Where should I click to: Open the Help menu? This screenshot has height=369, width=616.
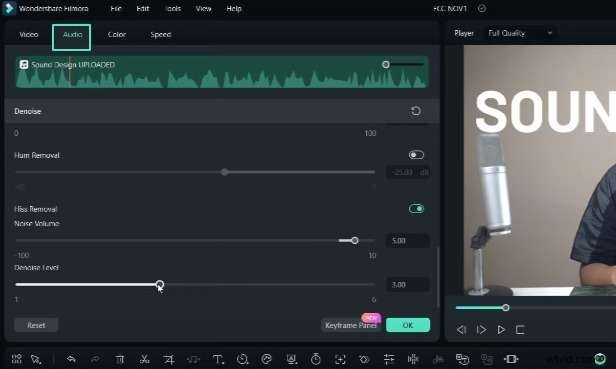coord(234,8)
